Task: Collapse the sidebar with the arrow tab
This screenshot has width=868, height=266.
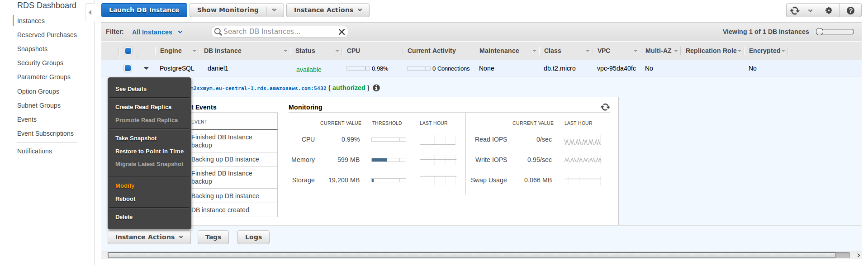Action: [x=90, y=12]
